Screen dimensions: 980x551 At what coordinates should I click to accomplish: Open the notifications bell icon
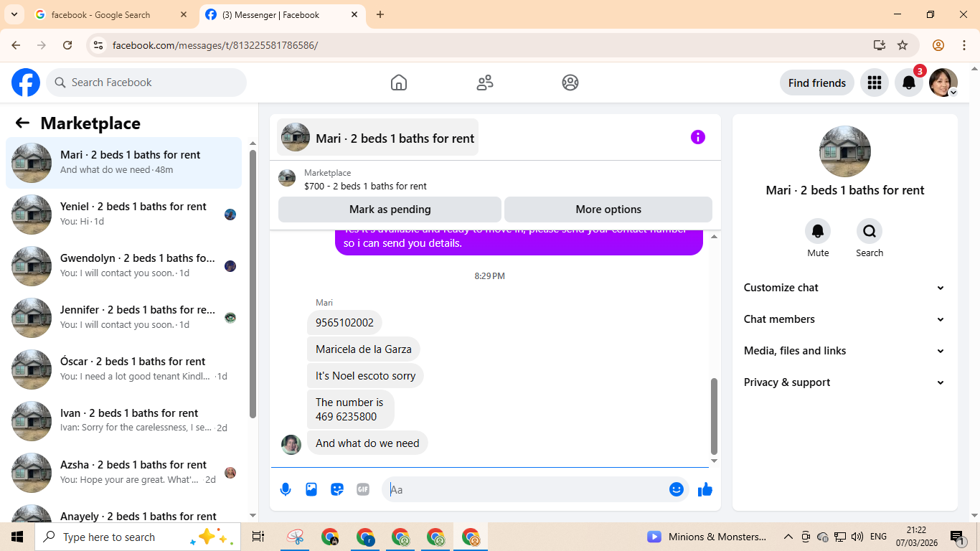point(908,83)
